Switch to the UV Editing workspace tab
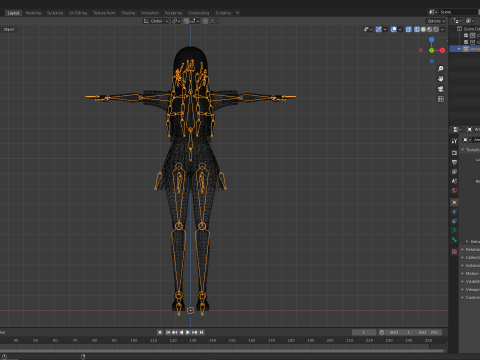This screenshot has height=360, width=480. [x=78, y=13]
